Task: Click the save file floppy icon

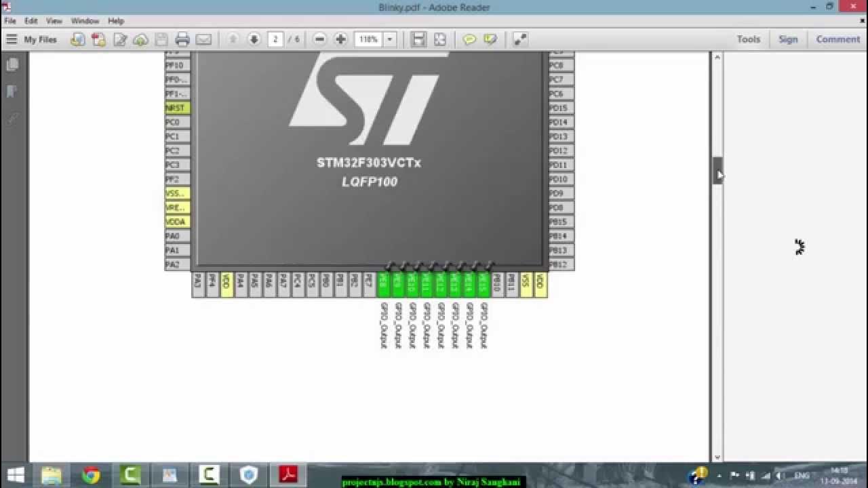Action: [x=161, y=39]
